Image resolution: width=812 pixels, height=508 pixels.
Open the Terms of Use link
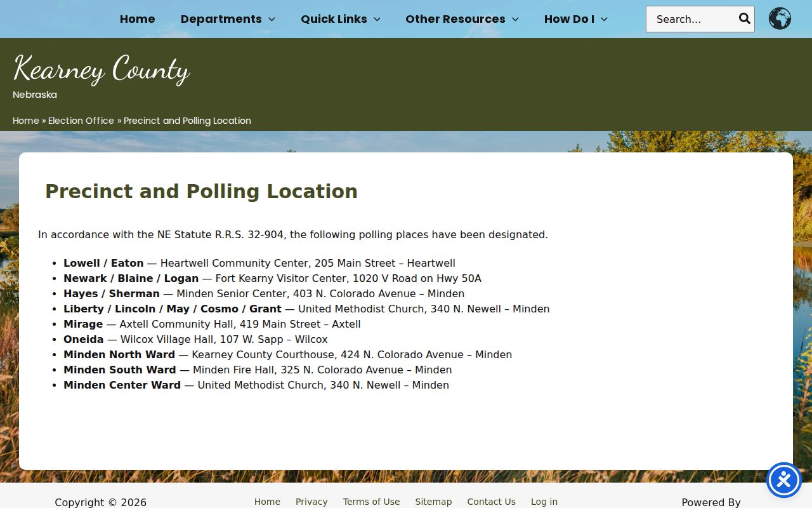click(371, 502)
